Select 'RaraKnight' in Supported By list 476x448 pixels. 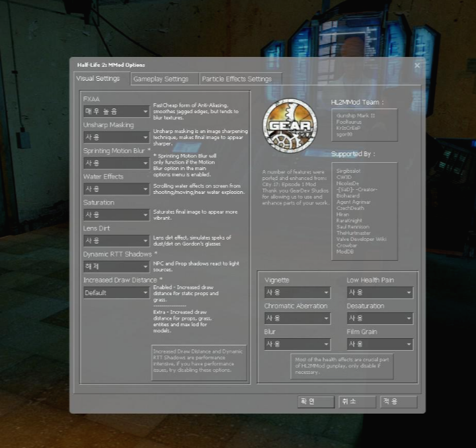[349, 220]
